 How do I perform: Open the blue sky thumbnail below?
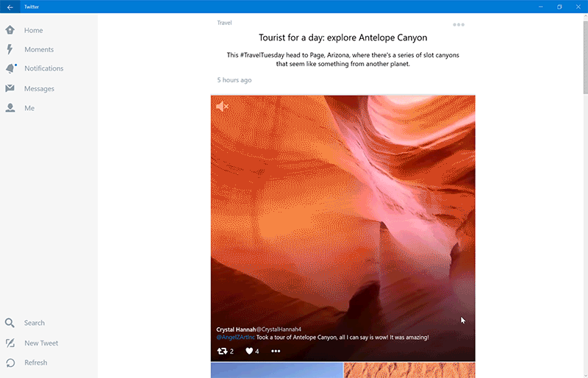click(x=277, y=370)
